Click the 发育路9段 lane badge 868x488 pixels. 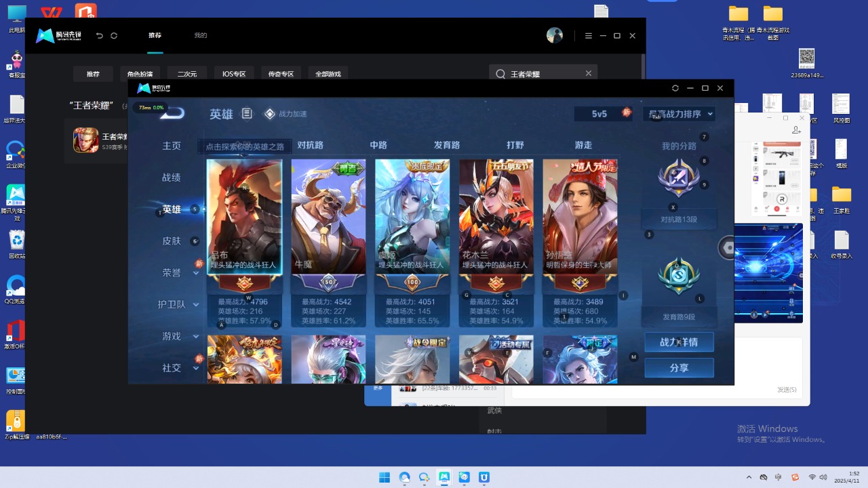click(679, 276)
